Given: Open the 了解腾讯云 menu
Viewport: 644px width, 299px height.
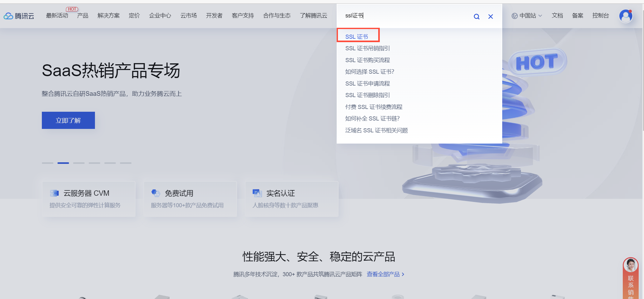Looking at the screenshot, I should tap(314, 16).
